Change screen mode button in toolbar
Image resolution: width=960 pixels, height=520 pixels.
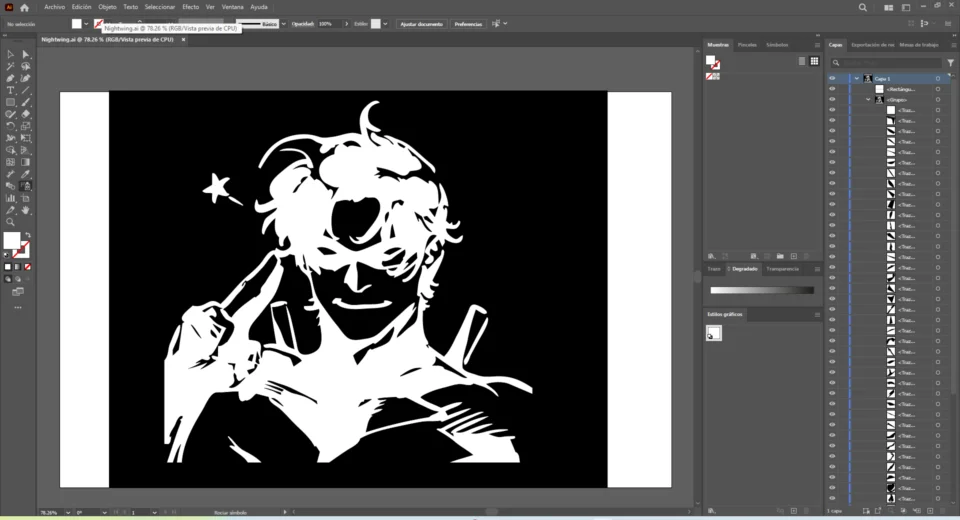point(18,292)
